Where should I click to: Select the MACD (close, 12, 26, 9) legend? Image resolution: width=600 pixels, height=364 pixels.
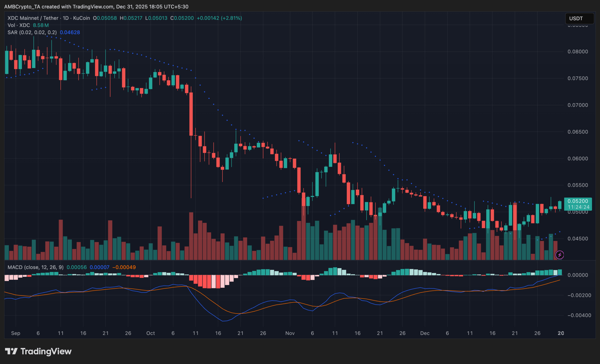(x=35, y=267)
